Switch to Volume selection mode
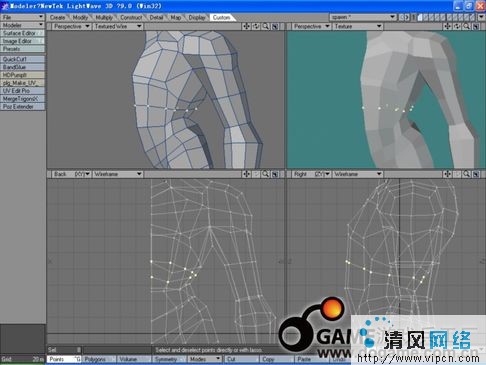 (134, 359)
